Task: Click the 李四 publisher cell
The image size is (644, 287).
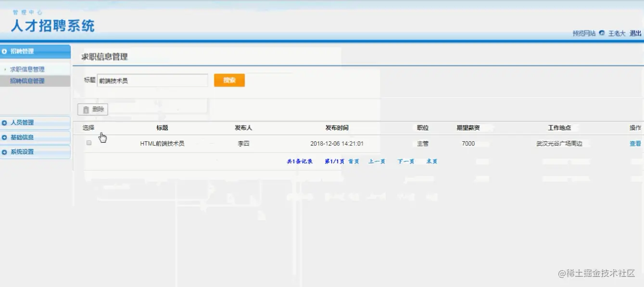Action: 243,143
